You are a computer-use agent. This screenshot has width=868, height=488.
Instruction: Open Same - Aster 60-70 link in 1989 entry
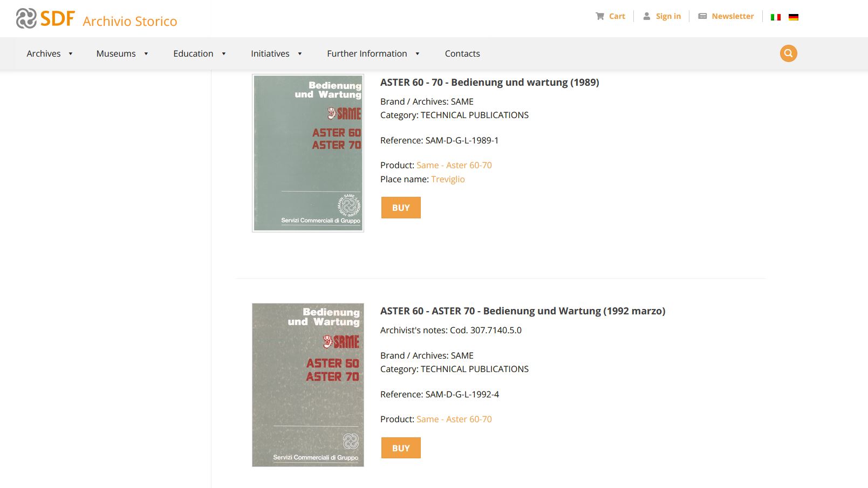click(x=454, y=165)
